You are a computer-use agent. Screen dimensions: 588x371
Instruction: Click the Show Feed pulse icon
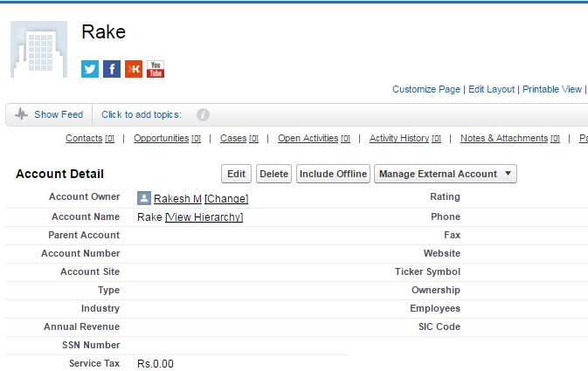(x=21, y=114)
